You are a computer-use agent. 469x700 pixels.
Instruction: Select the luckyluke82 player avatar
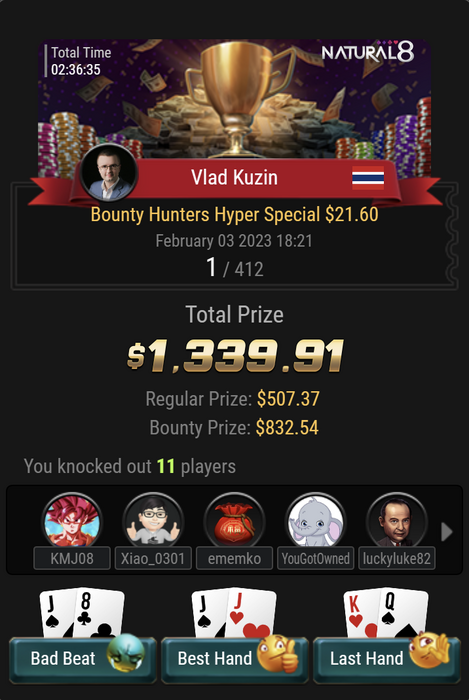click(x=397, y=521)
